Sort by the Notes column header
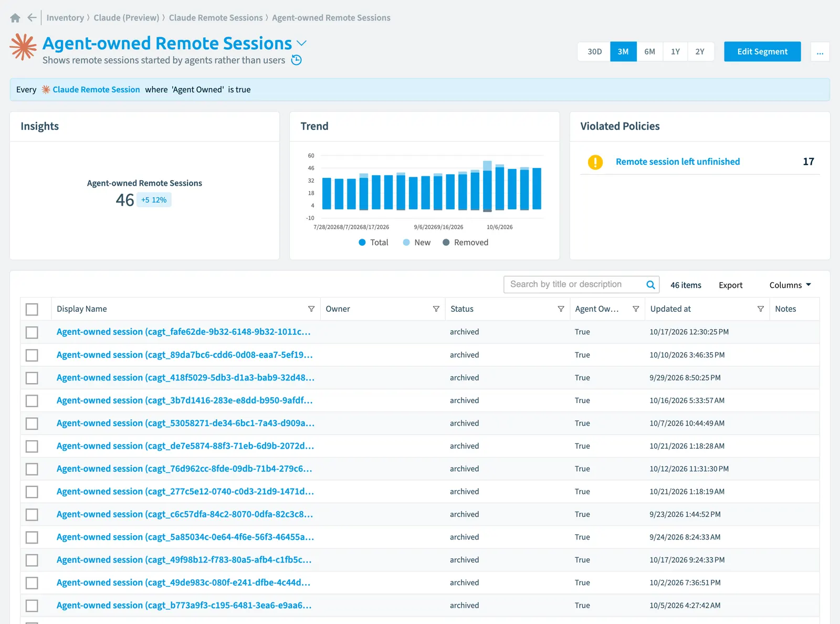Screen dimensions: 840x624 pyautogui.click(x=785, y=309)
